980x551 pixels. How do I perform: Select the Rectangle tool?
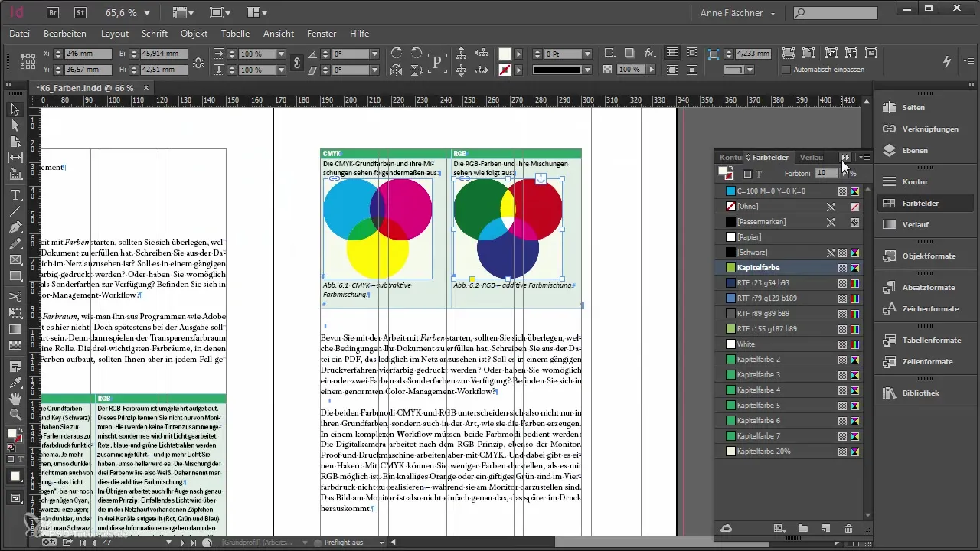[15, 276]
